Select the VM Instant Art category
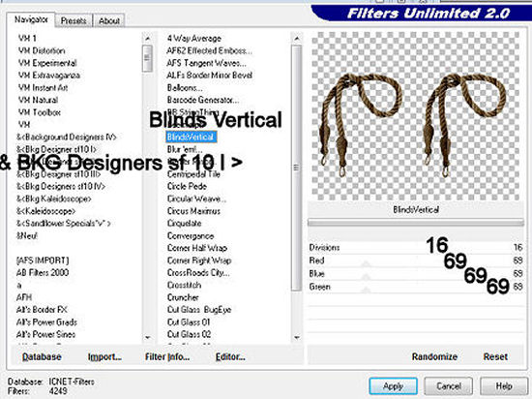Screen dimensions: 532x399 (x=44, y=87)
